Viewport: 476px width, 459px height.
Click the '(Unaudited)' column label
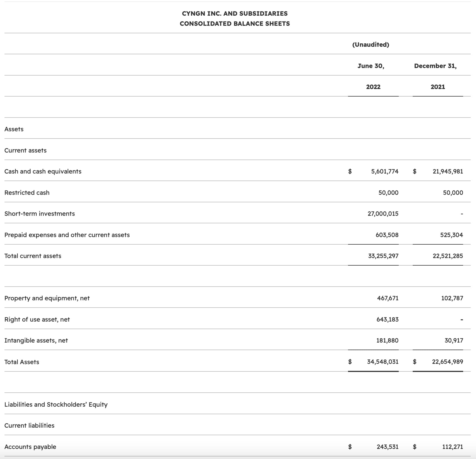click(x=371, y=45)
